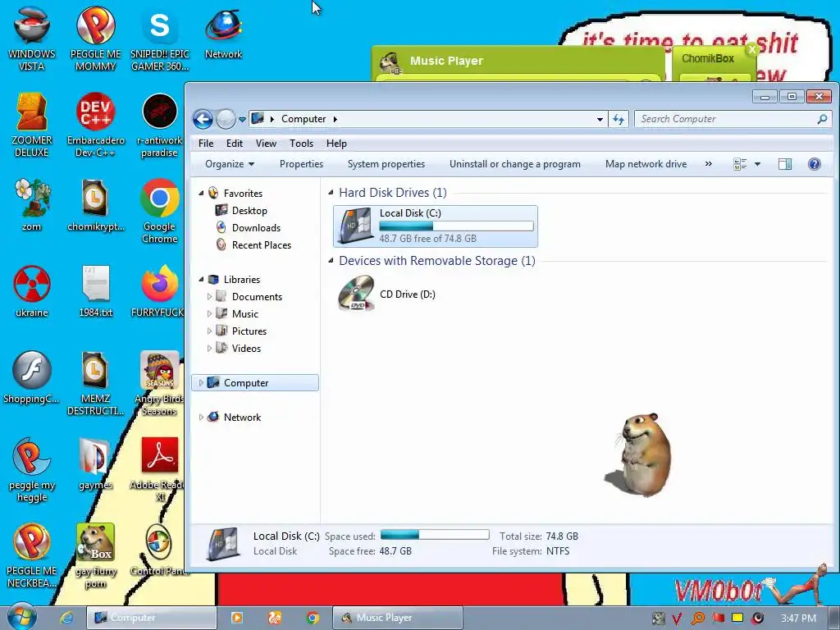840x630 pixels.
Task: Click the PEGGLE ME NECKBEA... desktop icon
Action: [32, 556]
